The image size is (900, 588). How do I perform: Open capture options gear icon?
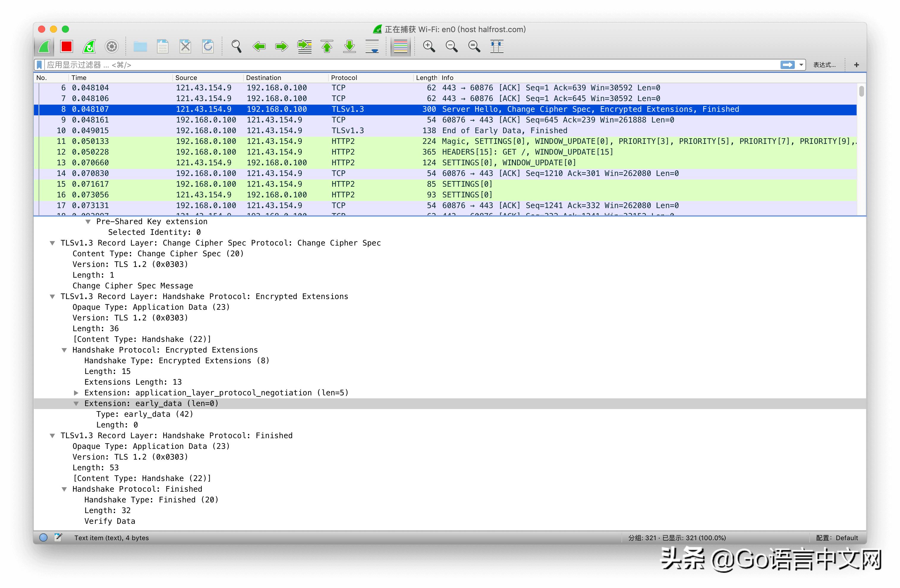tap(111, 46)
